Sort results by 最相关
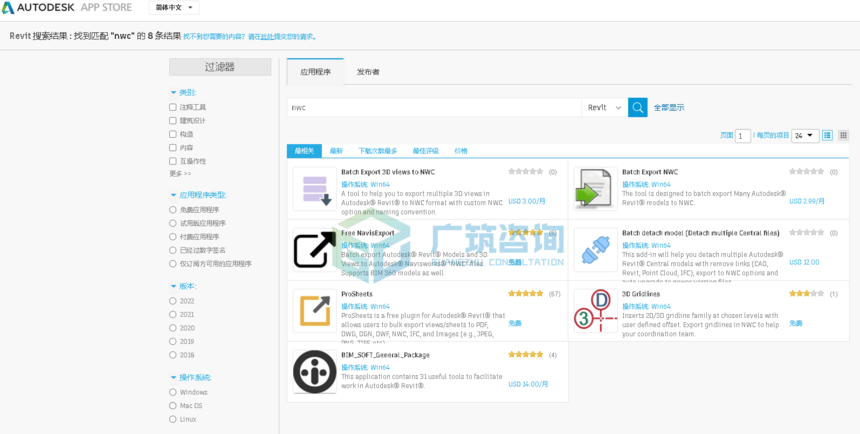The height and width of the screenshot is (434, 860). click(304, 151)
